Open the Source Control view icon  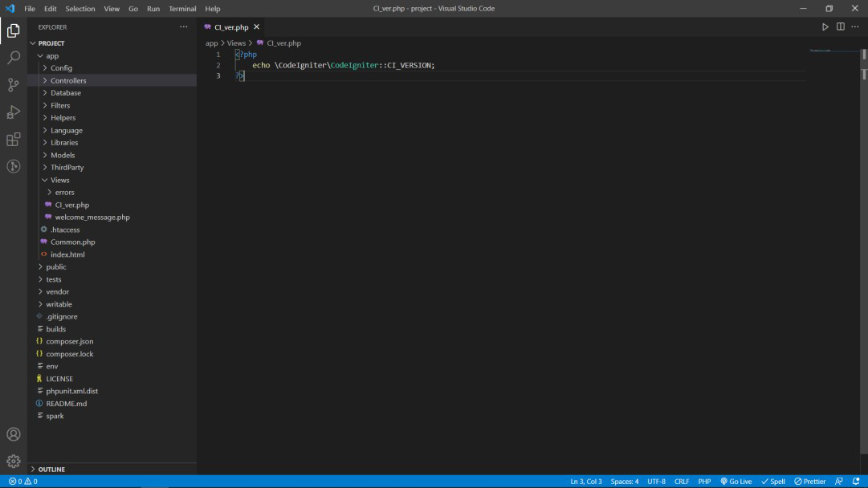[14, 84]
